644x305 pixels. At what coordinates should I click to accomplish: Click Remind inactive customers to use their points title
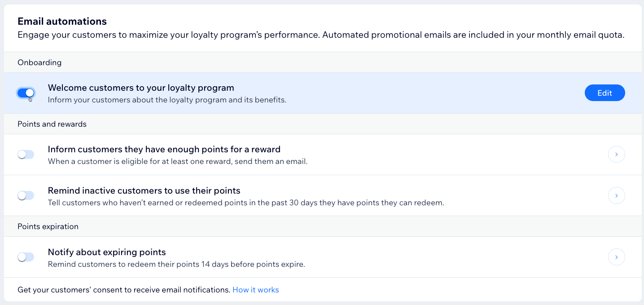144,190
